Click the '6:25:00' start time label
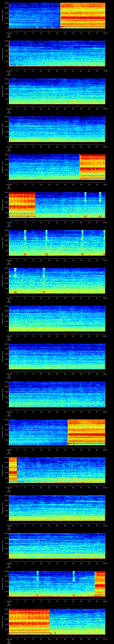The width and height of the screenshot is (114, 644). pos(9,450)
